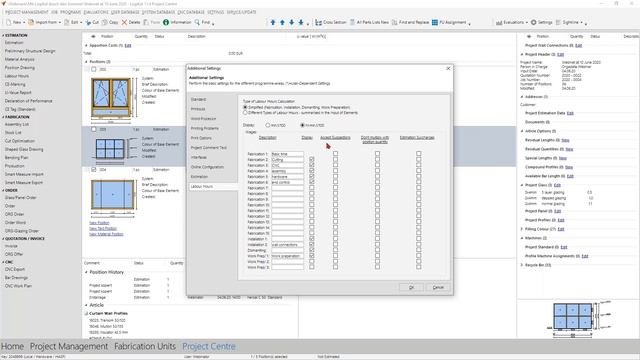Switch to Fabrication Units bottom tab
This screenshot has height=360, width=640.
145,347
